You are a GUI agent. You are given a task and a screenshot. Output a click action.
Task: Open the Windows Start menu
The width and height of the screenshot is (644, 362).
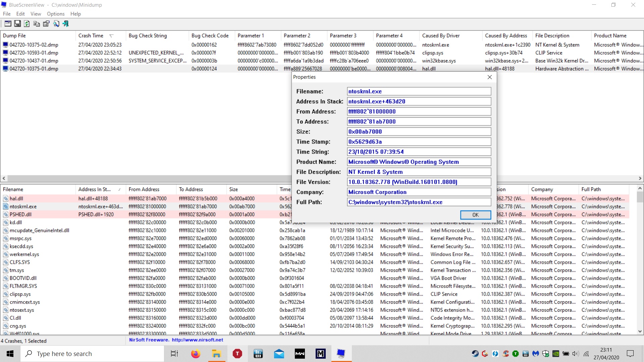pyautogui.click(x=10, y=354)
